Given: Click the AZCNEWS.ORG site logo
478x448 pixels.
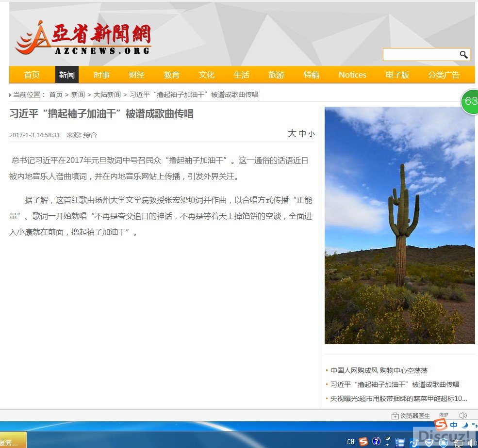Looking at the screenshot, I should click(83, 39).
